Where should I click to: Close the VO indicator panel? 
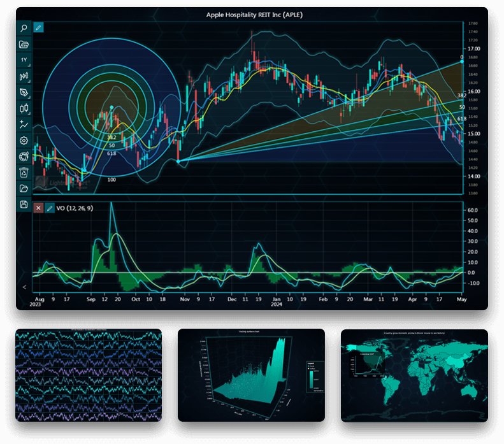click(x=38, y=208)
